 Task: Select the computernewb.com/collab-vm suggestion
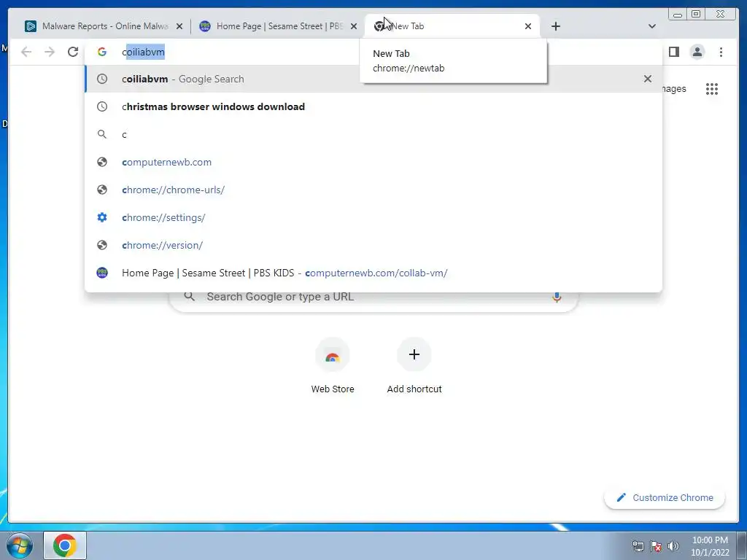tap(373, 273)
